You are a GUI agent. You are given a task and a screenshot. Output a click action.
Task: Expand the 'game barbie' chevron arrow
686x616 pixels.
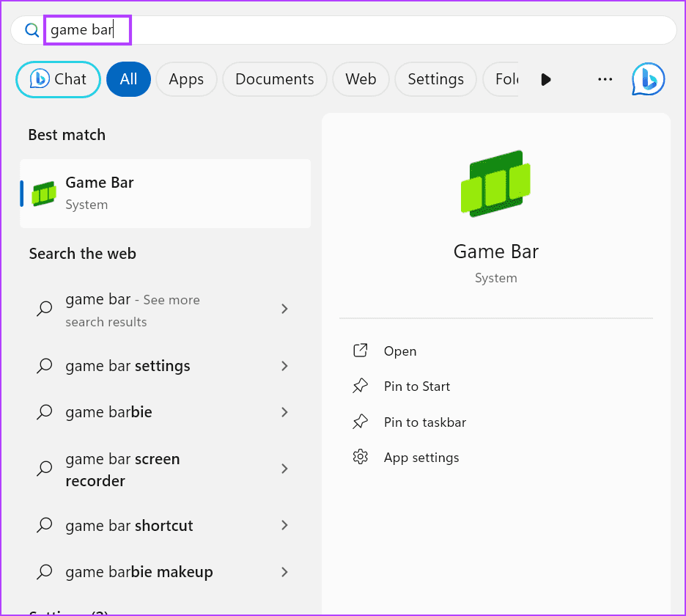(x=285, y=412)
